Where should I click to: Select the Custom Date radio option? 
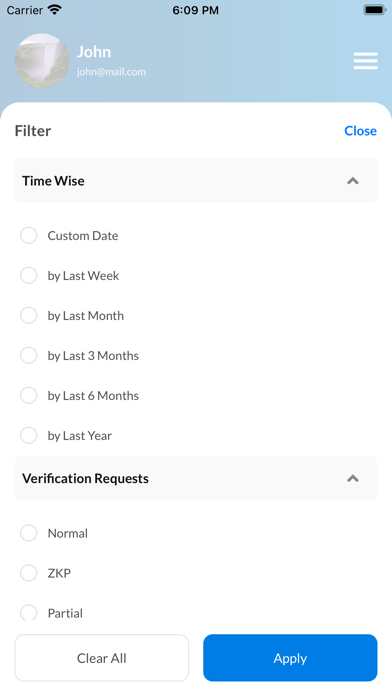click(29, 235)
